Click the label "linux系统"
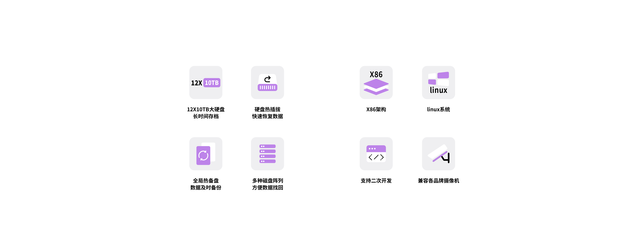 (x=438, y=109)
